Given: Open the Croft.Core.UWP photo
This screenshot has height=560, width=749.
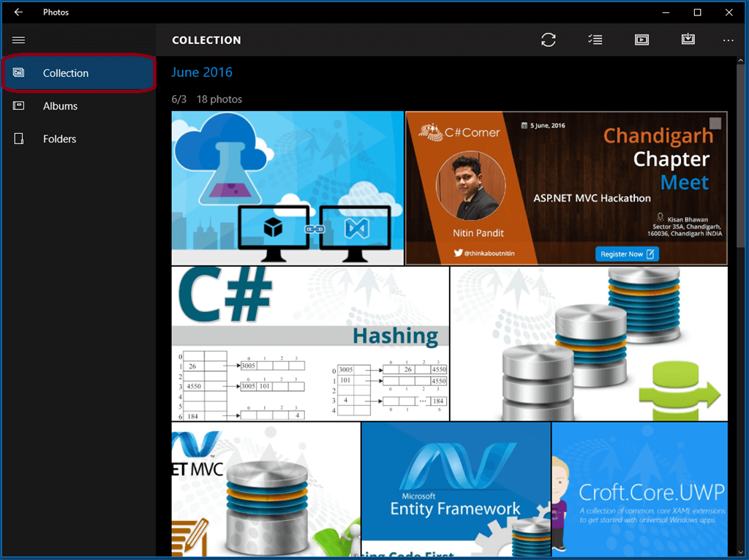Looking at the screenshot, I should coord(640,489).
